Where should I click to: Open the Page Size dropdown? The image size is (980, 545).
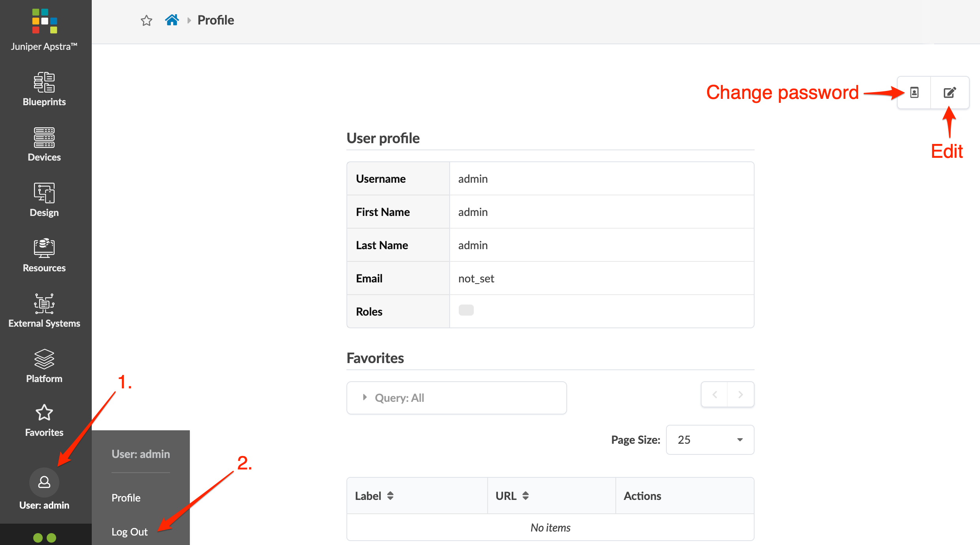(x=710, y=440)
